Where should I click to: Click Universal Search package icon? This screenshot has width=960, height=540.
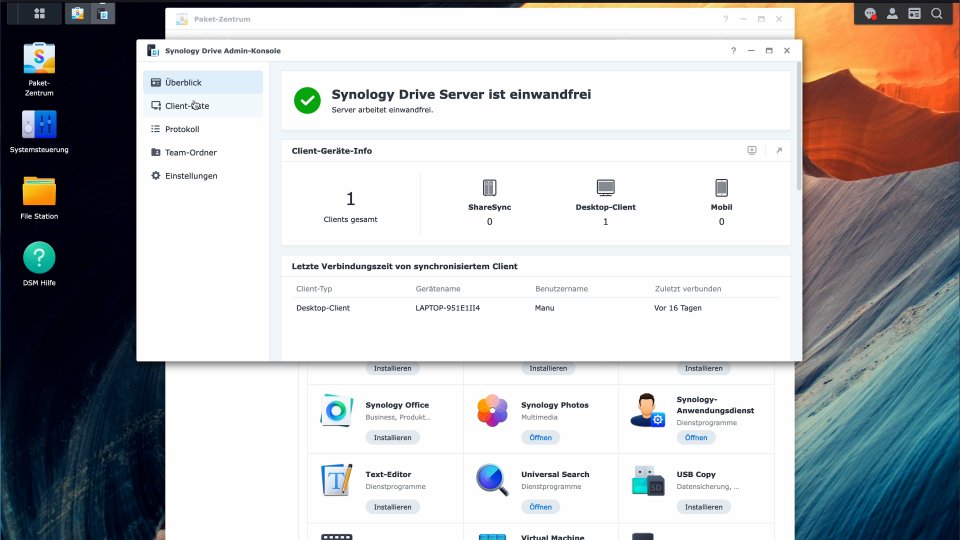pyautogui.click(x=492, y=480)
